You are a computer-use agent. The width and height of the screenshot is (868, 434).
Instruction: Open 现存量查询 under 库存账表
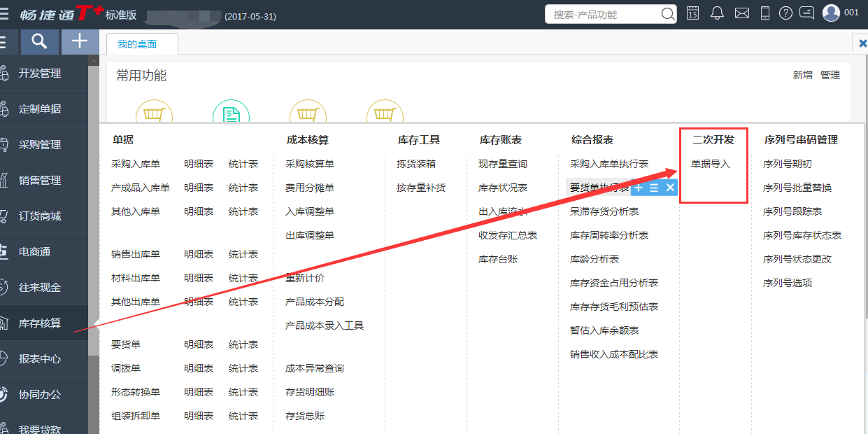(503, 164)
